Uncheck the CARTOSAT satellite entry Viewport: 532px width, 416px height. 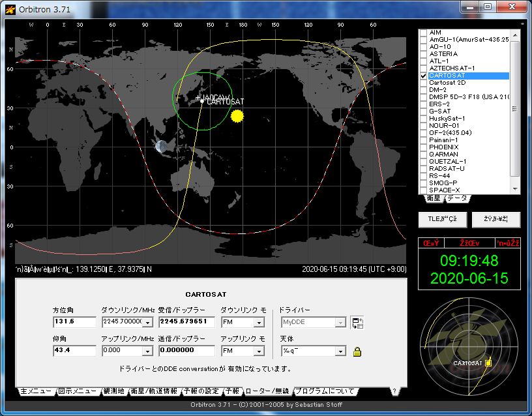(424, 76)
